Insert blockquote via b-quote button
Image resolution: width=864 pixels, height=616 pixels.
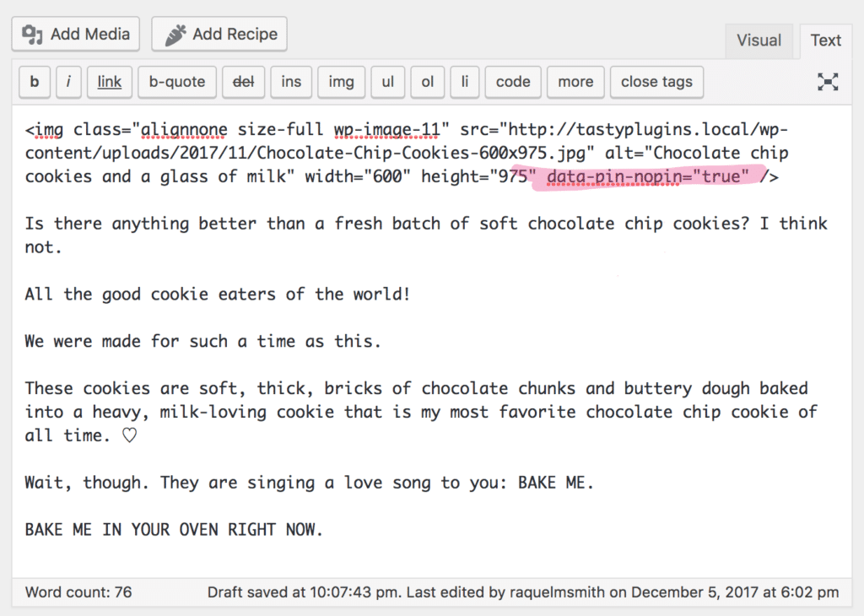point(177,82)
